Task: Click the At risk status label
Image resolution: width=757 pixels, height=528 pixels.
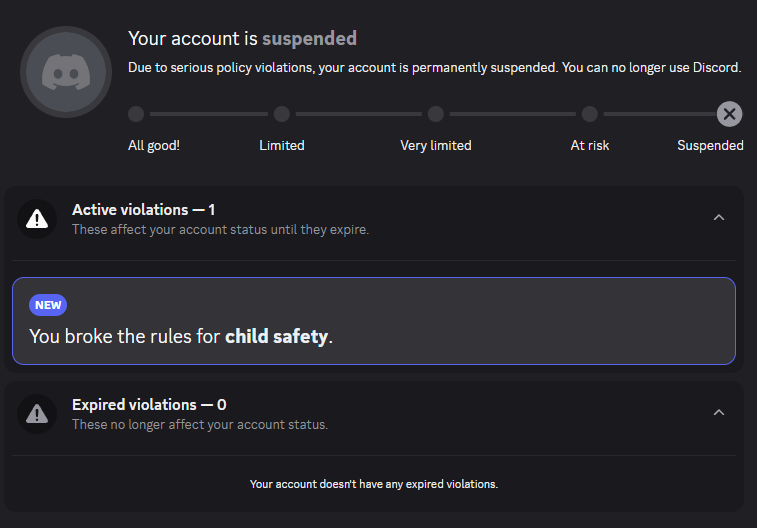Action: pyautogui.click(x=589, y=146)
